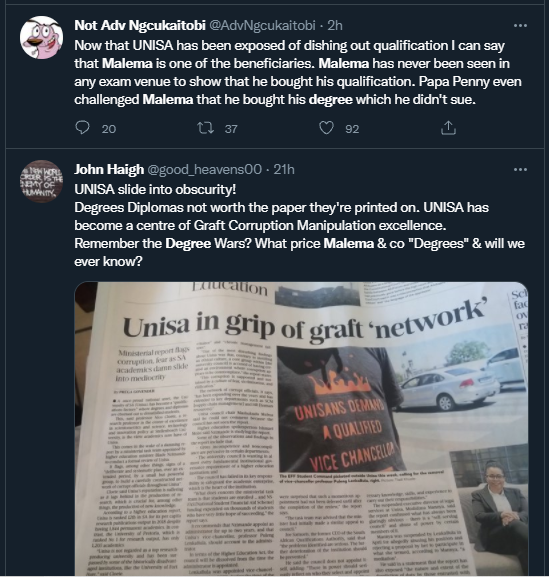Open the @good_heavens00 handle
This screenshot has height=577, width=549.
click(x=205, y=169)
